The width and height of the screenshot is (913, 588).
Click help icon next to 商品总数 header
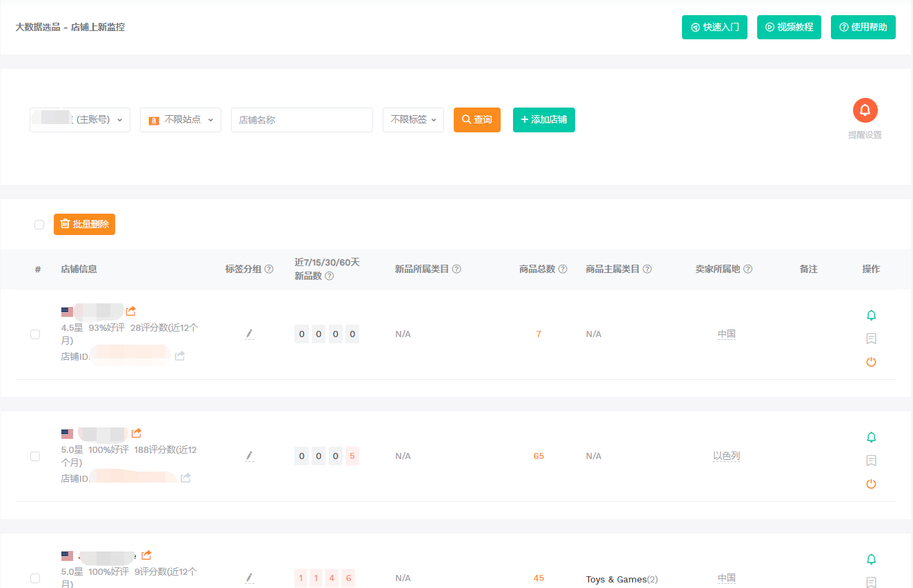click(563, 270)
